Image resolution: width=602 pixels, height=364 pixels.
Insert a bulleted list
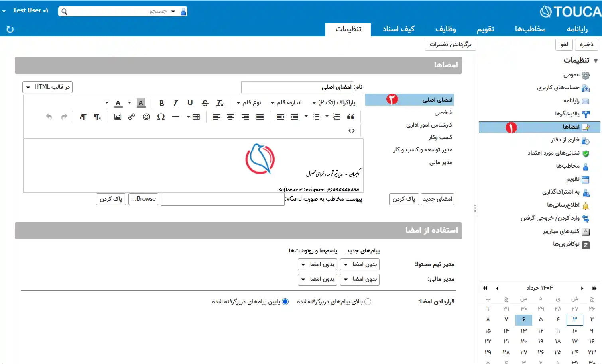click(316, 117)
